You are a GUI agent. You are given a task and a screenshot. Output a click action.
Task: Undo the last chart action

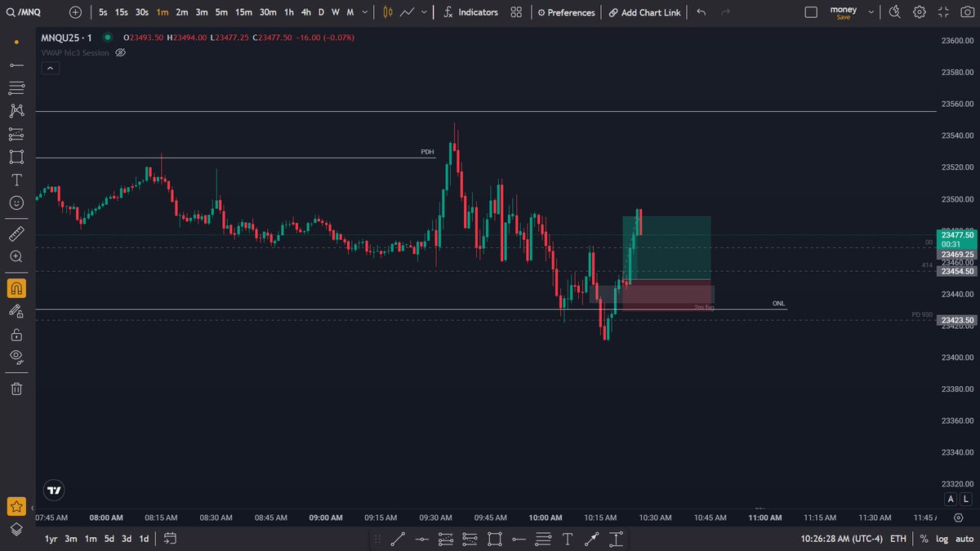(701, 12)
